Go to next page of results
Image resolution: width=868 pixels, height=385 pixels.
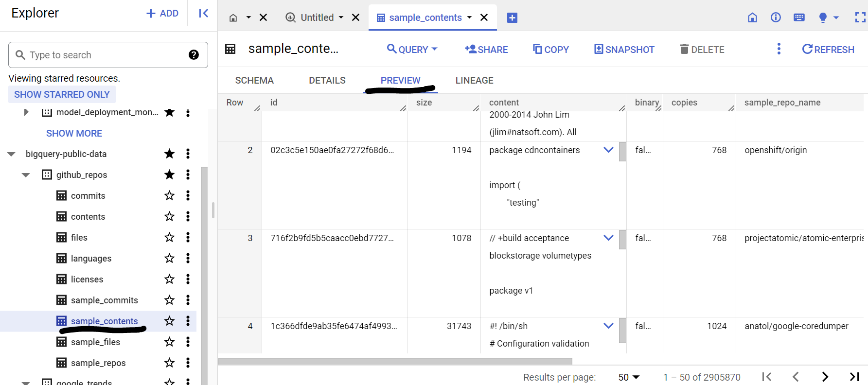(x=825, y=377)
